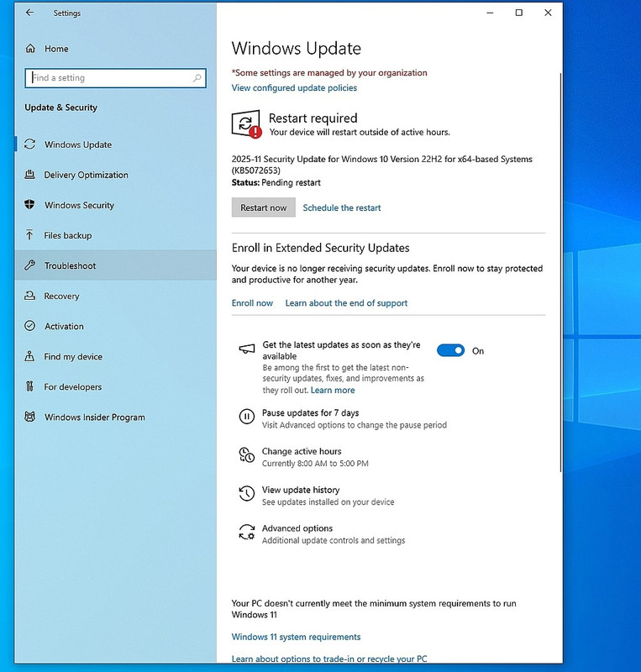The image size is (641, 672).
Task: Click the Restart now button
Action: [263, 207]
